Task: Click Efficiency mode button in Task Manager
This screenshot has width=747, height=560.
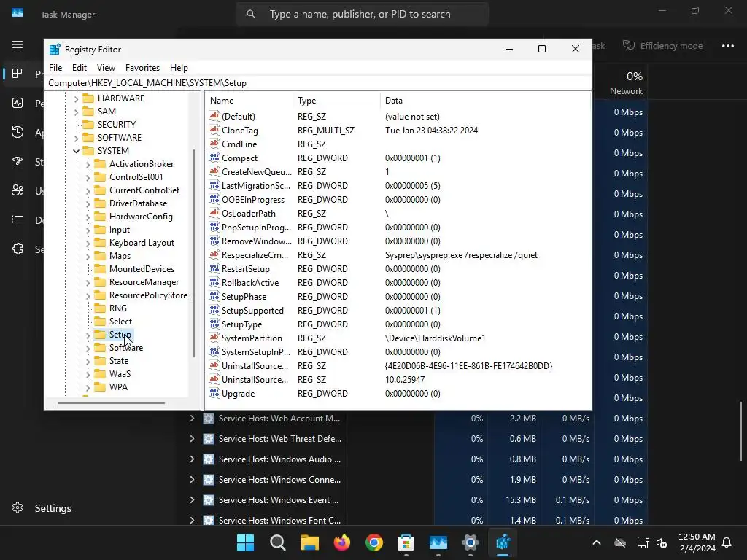Action: click(662, 46)
